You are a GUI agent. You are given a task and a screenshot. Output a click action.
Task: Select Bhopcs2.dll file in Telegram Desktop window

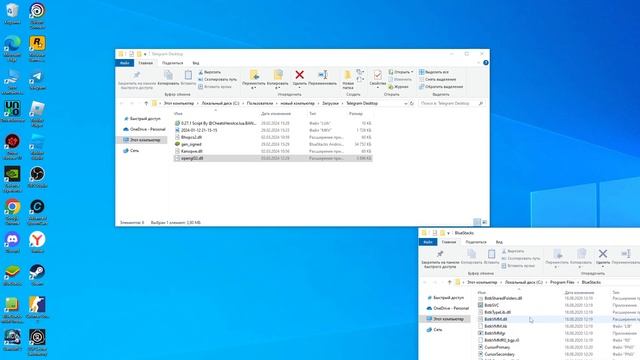point(273,137)
